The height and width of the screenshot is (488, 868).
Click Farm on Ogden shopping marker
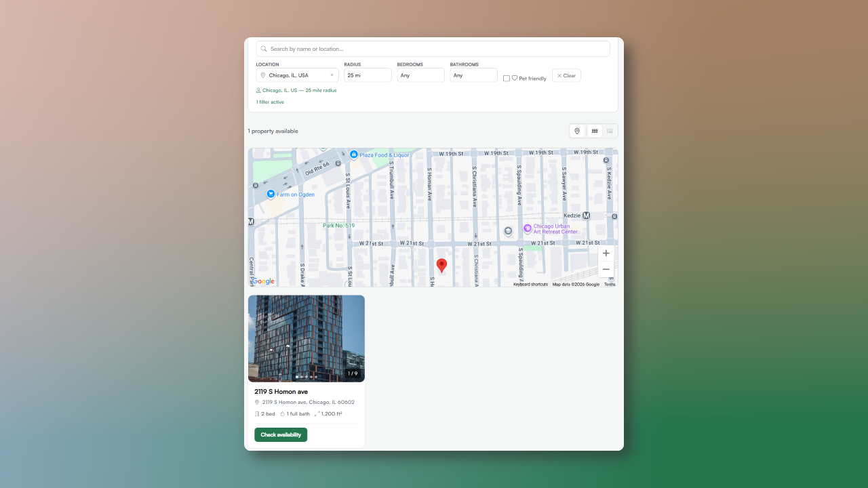(271, 195)
